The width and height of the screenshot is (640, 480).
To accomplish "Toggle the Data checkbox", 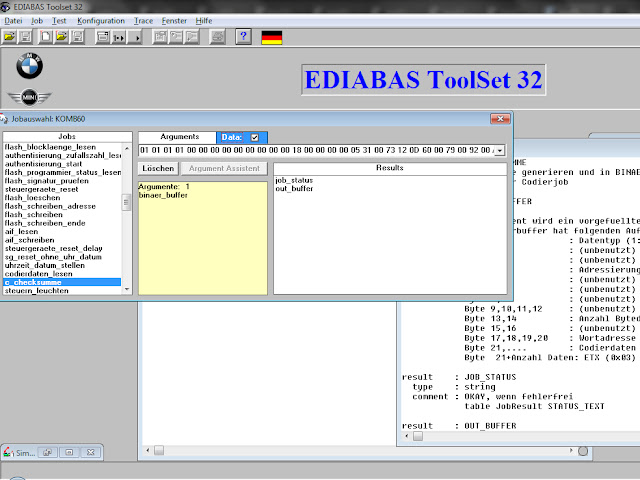I will point(255,138).
